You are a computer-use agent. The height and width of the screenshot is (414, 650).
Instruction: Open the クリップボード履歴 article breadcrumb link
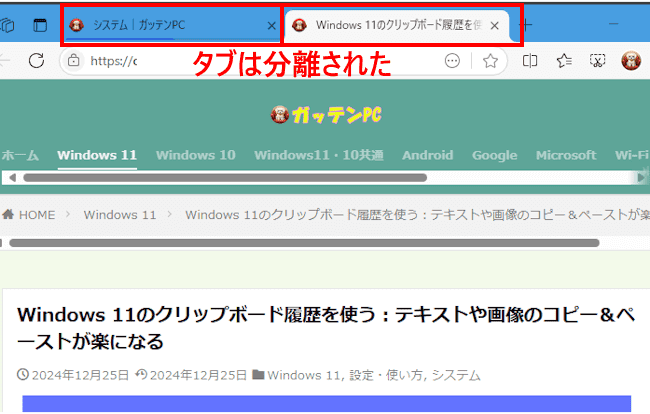point(417,215)
